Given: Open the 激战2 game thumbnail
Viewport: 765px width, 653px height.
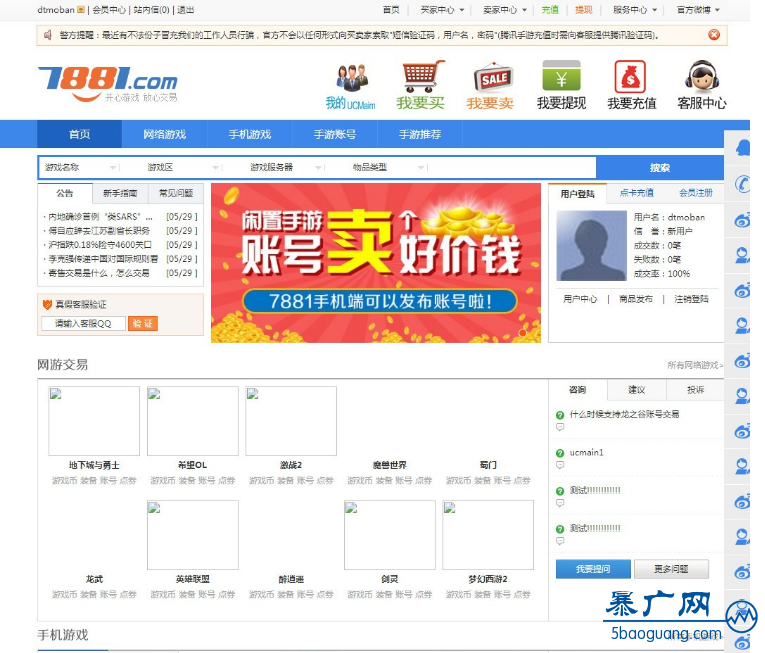Looking at the screenshot, I should coord(291,421).
